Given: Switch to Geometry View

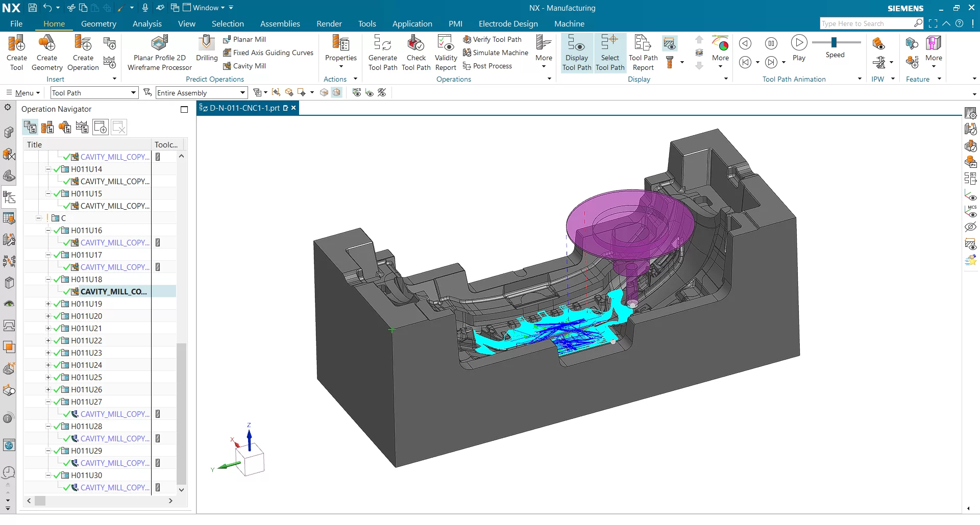Looking at the screenshot, I should coord(65,127).
